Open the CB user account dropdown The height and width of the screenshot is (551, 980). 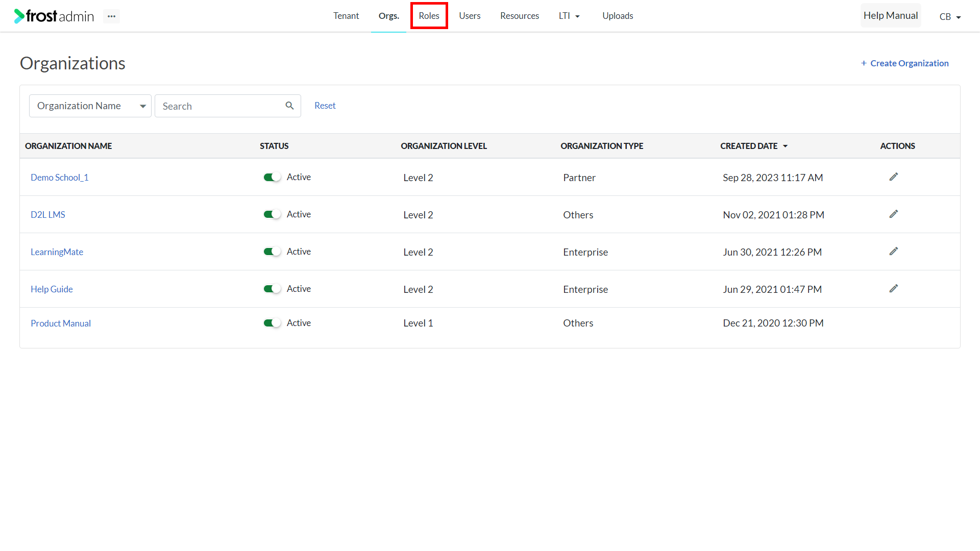(x=950, y=16)
